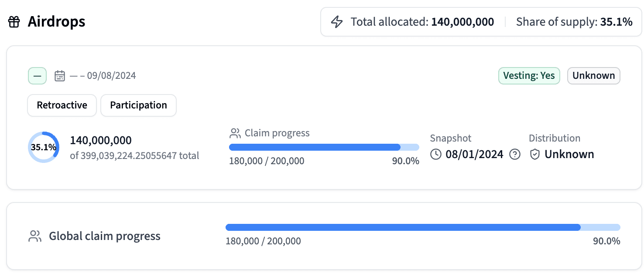Expand details on the 35.1% donut chart
Image resolution: width=644 pixels, height=277 pixels.
click(x=44, y=147)
